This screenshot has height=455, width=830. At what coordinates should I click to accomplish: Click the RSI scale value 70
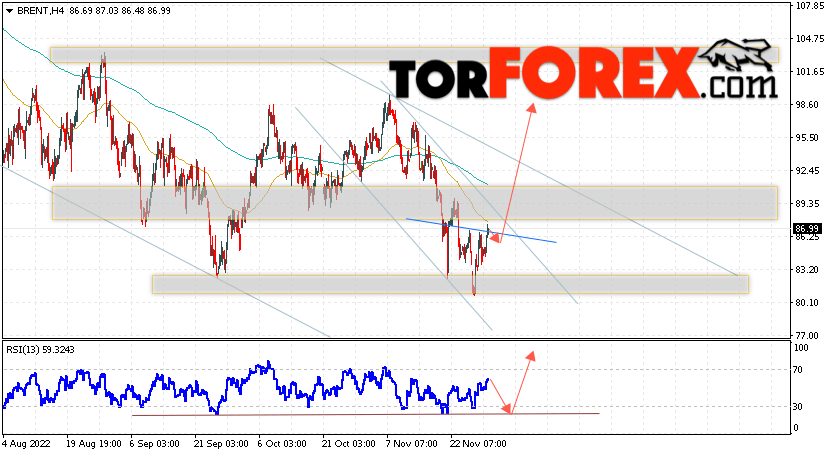[x=798, y=370]
